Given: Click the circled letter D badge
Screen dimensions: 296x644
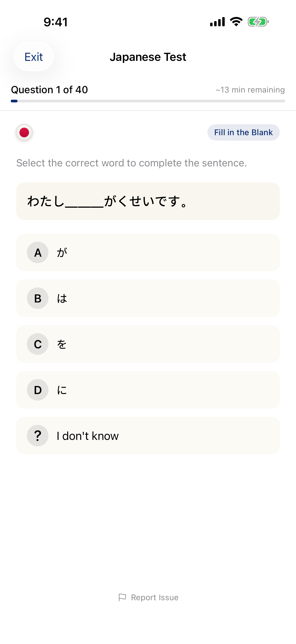Looking at the screenshot, I should pos(38,390).
